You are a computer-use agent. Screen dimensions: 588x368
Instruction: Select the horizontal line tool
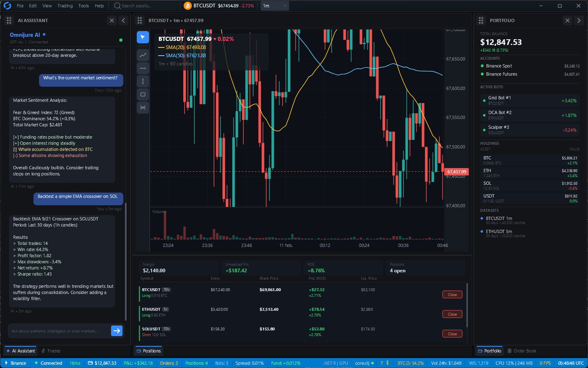click(143, 68)
